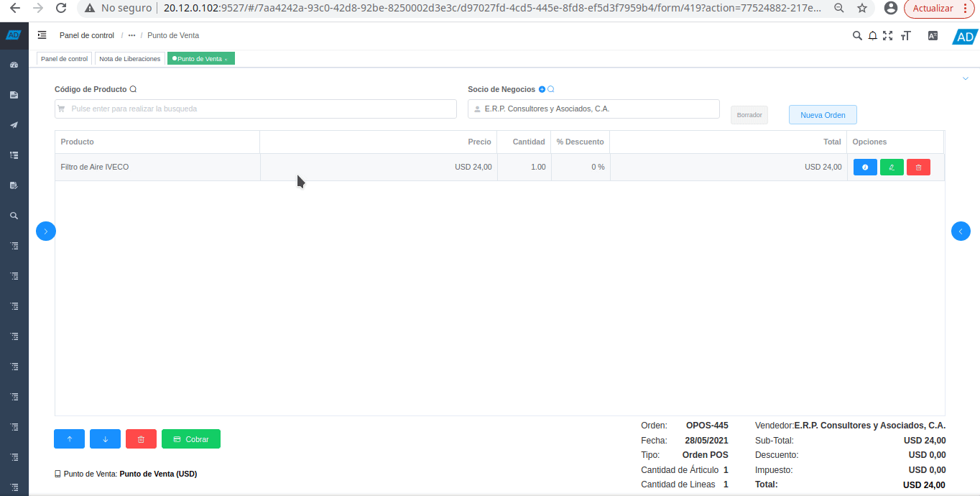Expand the left side panel arrow
The height and width of the screenshot is (496, 980).
[x=46, y=231]
